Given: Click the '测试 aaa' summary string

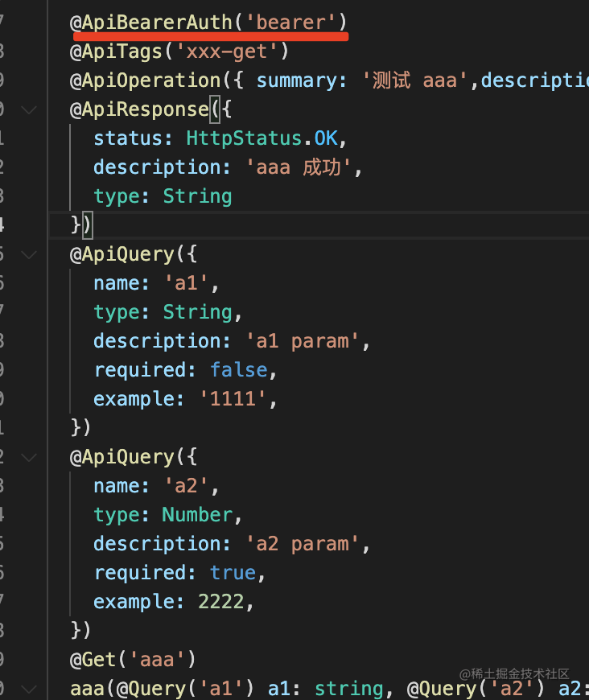Looking at the screenshot, I should 418,80.
